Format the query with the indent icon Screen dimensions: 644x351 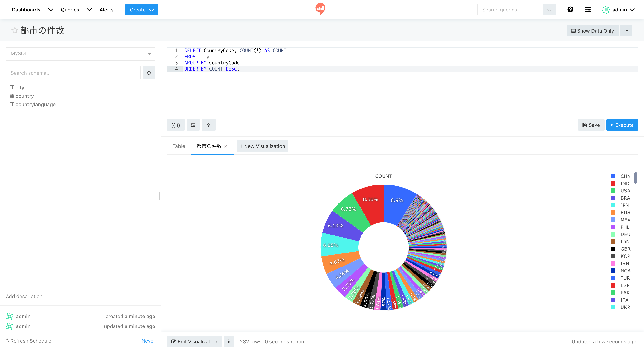[193, 125]
